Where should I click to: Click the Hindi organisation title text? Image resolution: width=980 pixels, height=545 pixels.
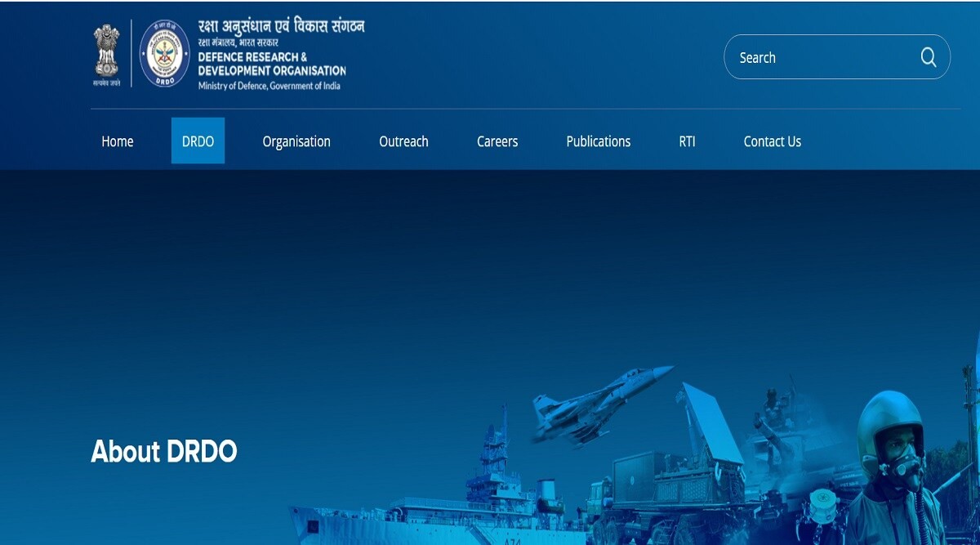pos(281,26)
